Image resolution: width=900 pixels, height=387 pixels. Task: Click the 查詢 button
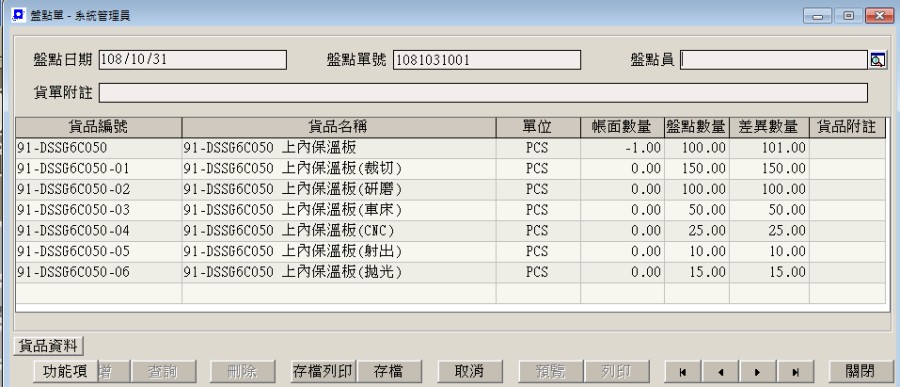click(164, 371)
